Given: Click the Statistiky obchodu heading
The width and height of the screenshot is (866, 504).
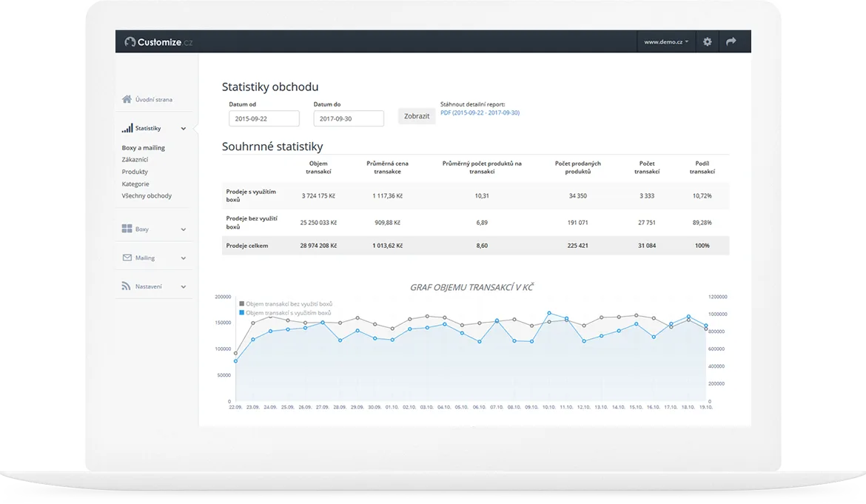Looking at the screenshot, I should tap(270, 87).
